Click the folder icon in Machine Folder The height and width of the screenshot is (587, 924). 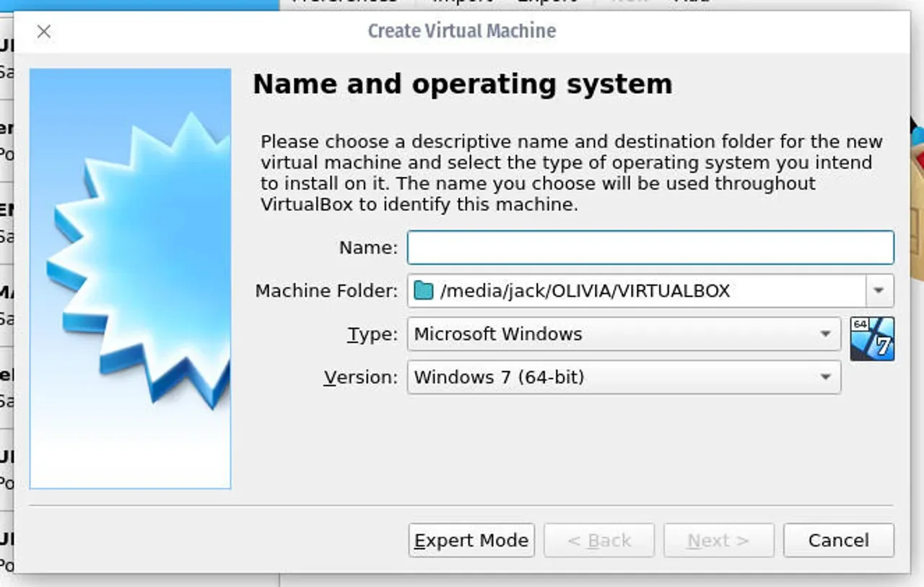click(x=424, y=291)
